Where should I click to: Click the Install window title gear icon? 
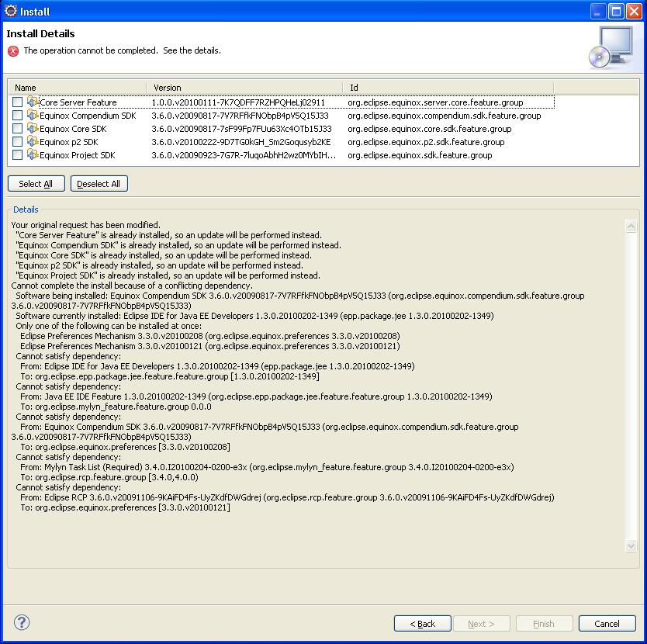(x=10, y=11)
